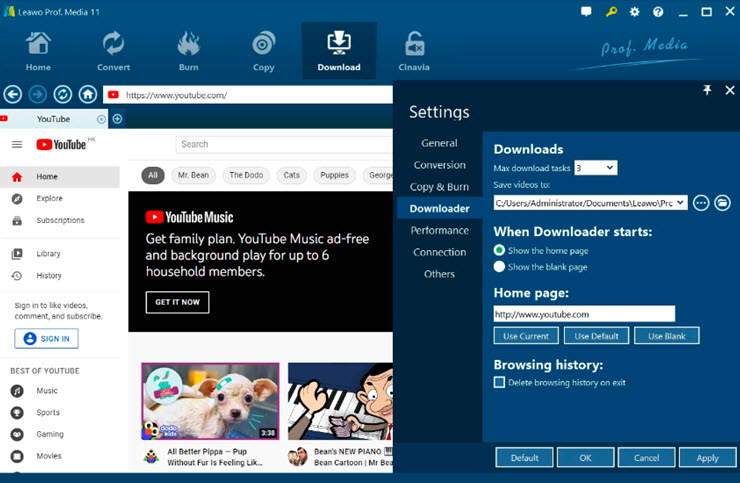Select the Download module
Screen dimensions: 740x483
[339, 51]
